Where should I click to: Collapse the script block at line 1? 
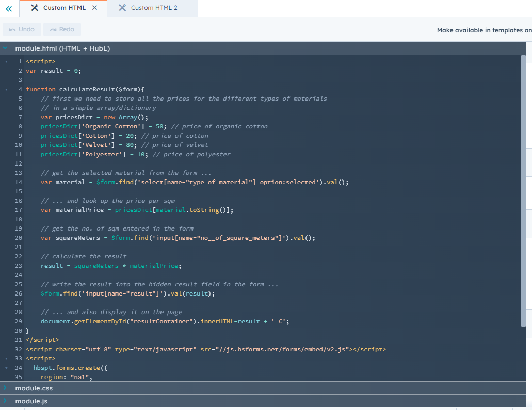click(x=5, y=61)
